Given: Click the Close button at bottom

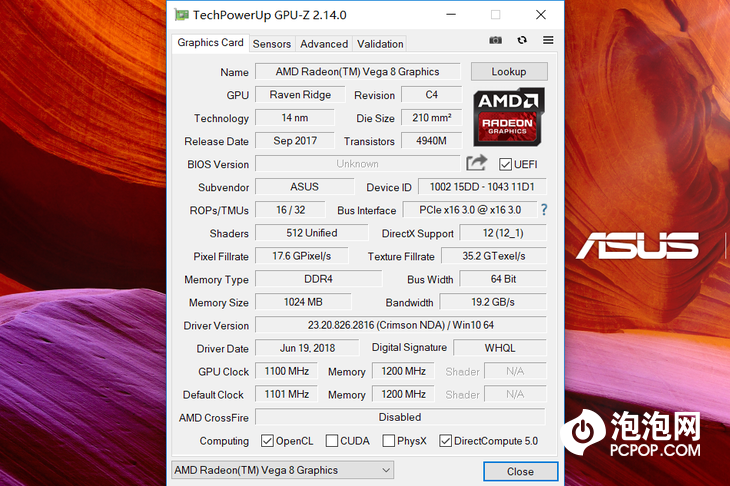Looking at the screenshot, I should [520, 471].
